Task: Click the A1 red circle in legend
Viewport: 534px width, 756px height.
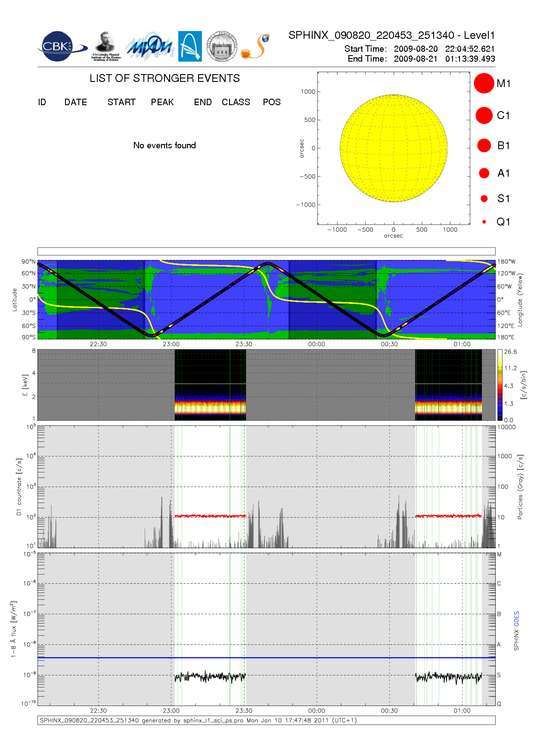Action: click(x=484, y=173)
